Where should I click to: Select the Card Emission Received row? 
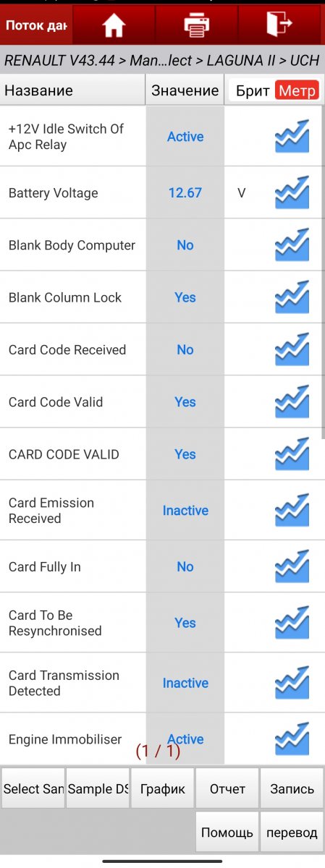(162, 511)
